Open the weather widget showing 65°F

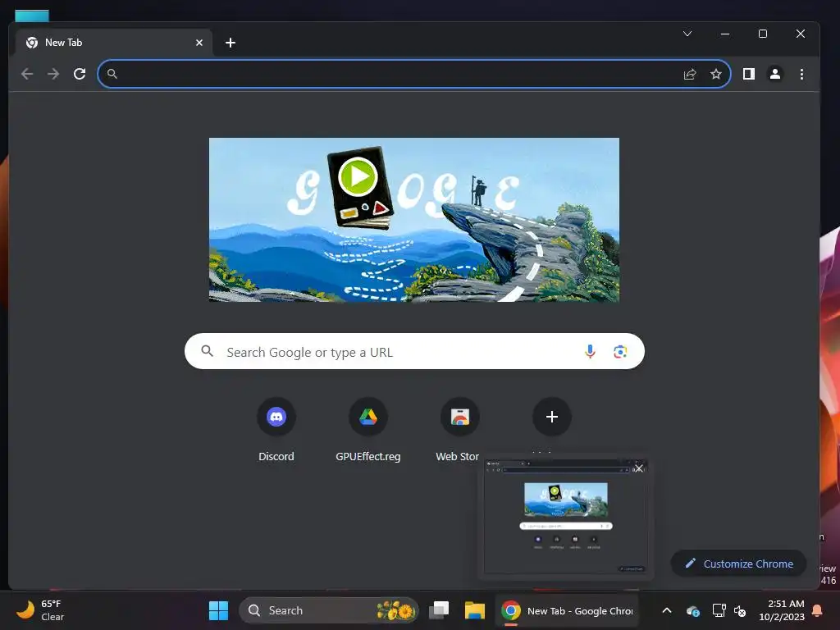coord(41,610)
